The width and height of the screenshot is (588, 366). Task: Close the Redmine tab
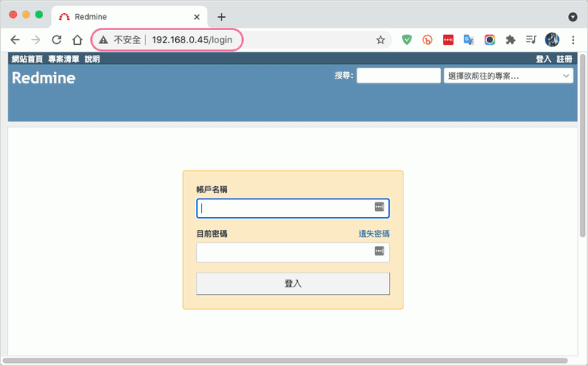(x=197, y=17)
